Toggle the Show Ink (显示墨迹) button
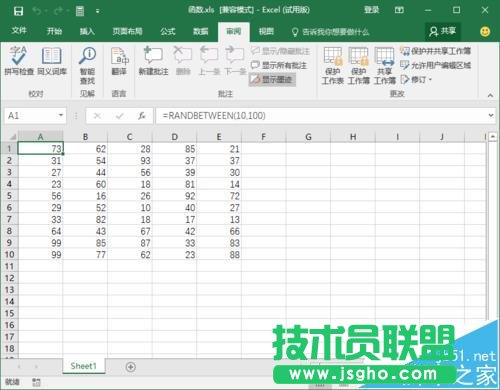 (x=272, y=79)
